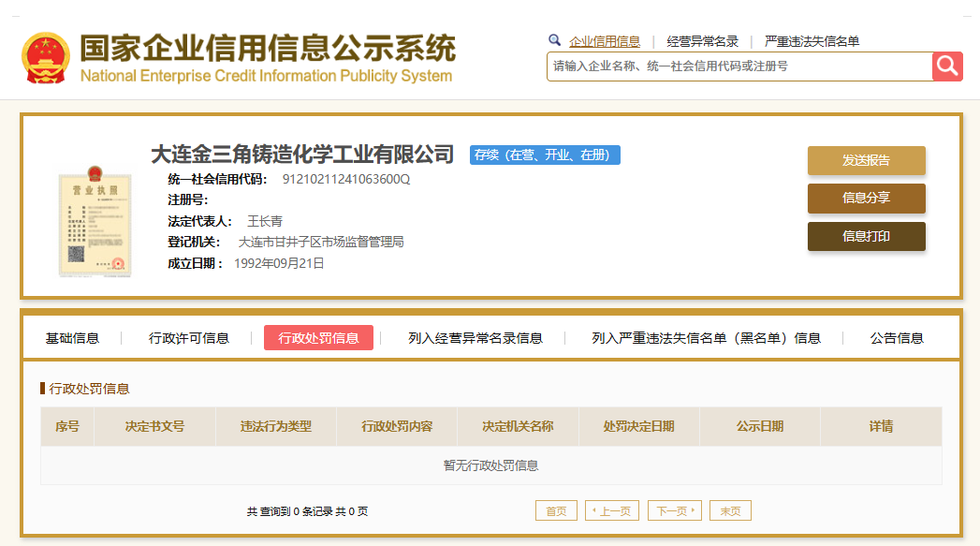Click the red search magnifier button
980x546 pixels.
(x=947, y=66)
